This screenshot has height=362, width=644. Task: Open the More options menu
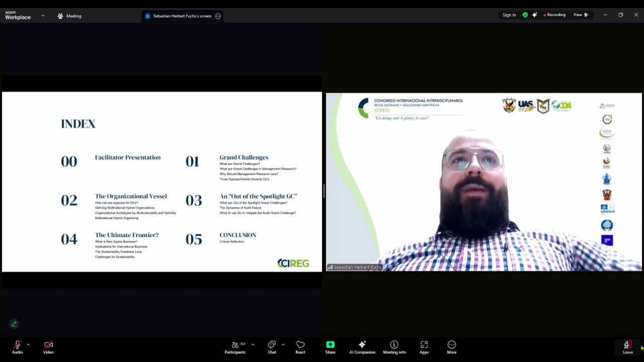(x=452, y=347)
